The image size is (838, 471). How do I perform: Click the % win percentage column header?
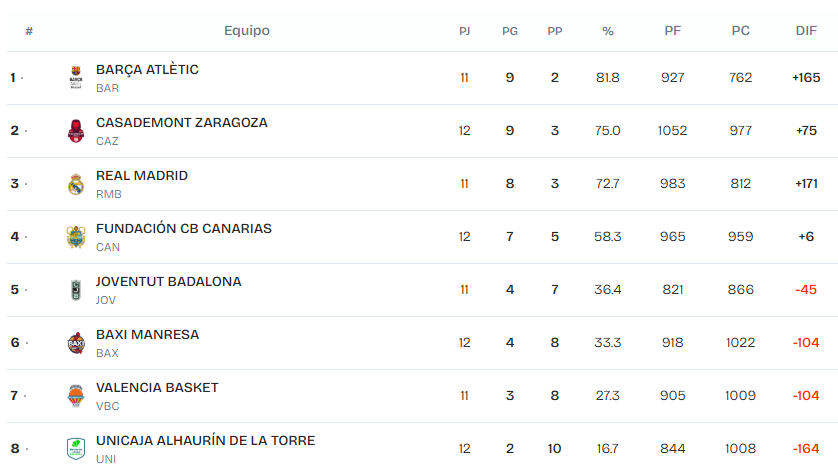click(x=608, y=31)
